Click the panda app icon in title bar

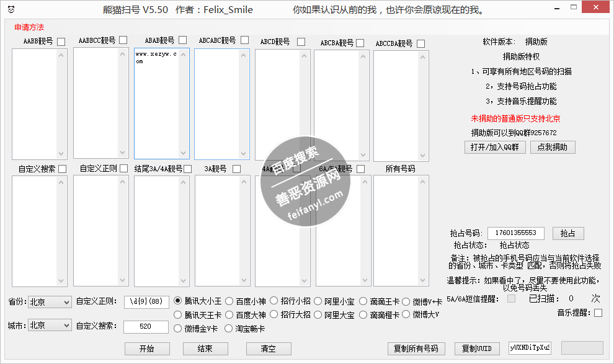pyautogui.click(x=11, y=10)
